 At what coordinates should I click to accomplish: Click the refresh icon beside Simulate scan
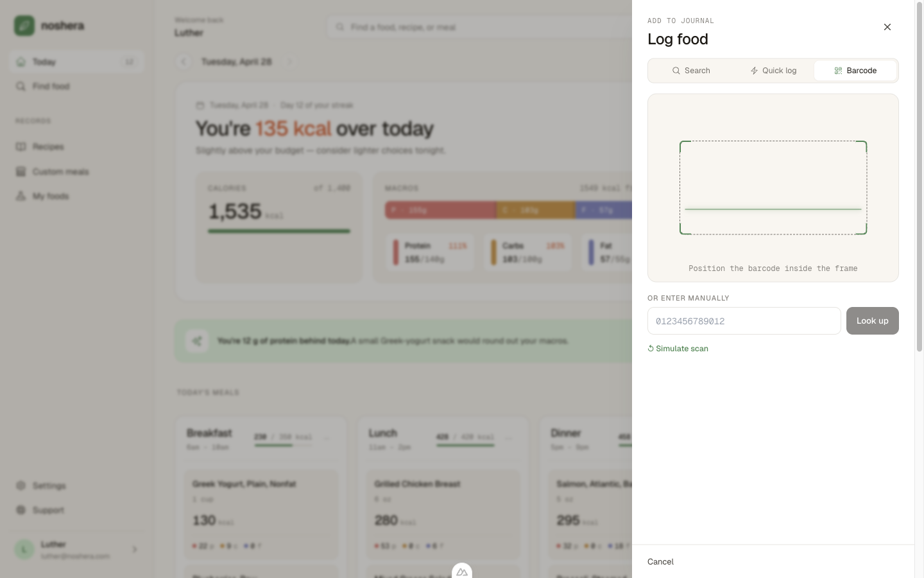coord(651,349)
